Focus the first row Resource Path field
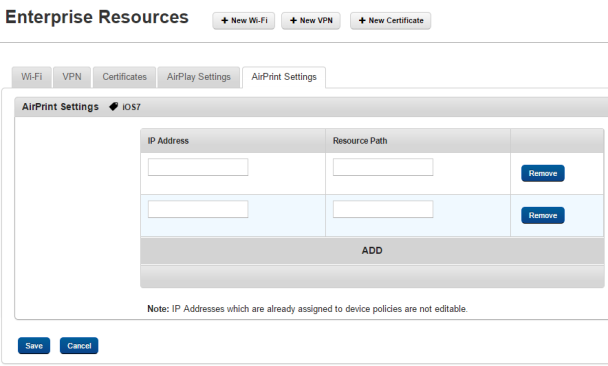608x366 pixels. pyautogui.click(x=383, y=167)
